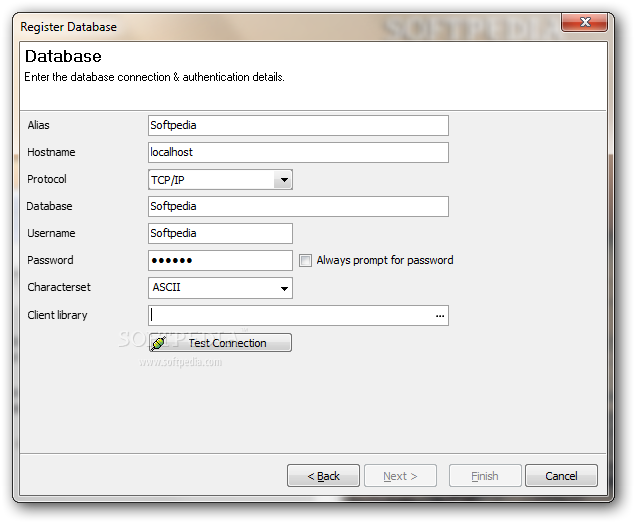Go to previous step with Back button
The height and width of the screenshot is (523, 635).
click(323, 476)
